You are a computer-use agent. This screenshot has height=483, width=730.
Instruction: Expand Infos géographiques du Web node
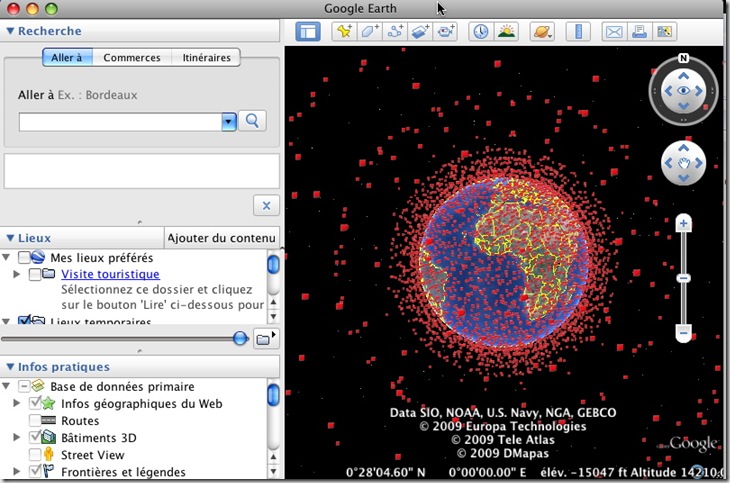(x=17, y=403)
